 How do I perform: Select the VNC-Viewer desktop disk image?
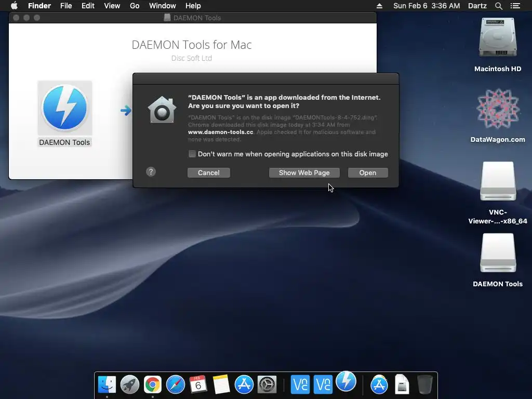click(x=498, y=181)
